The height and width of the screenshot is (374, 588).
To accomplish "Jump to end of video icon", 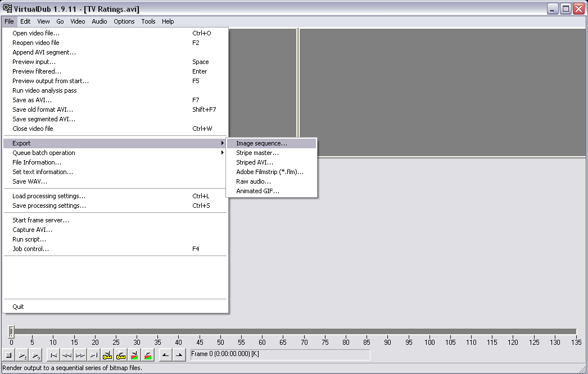I will [94, 355].
